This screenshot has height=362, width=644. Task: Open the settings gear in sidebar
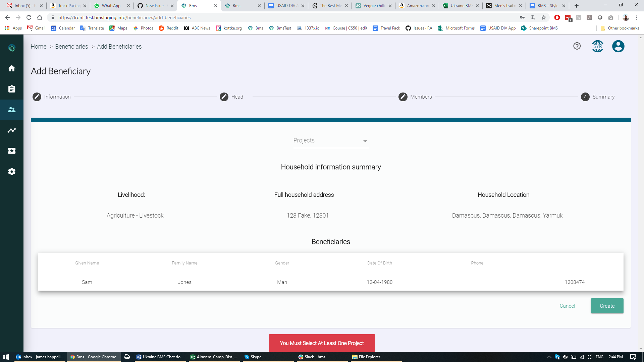12,172
